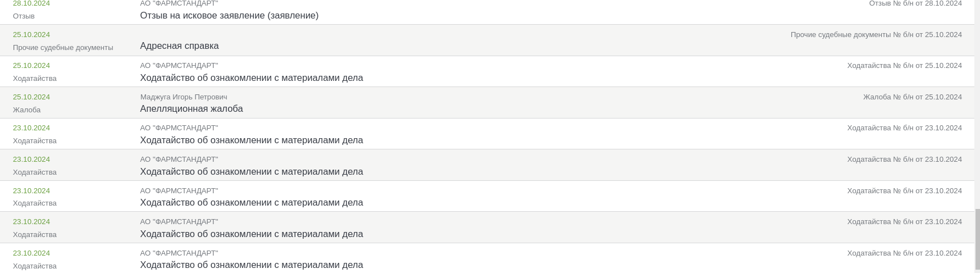Select the Отзыв type label under 28.10.2024
This screenshot has height=273, width=980.
(x=24, y=16)
